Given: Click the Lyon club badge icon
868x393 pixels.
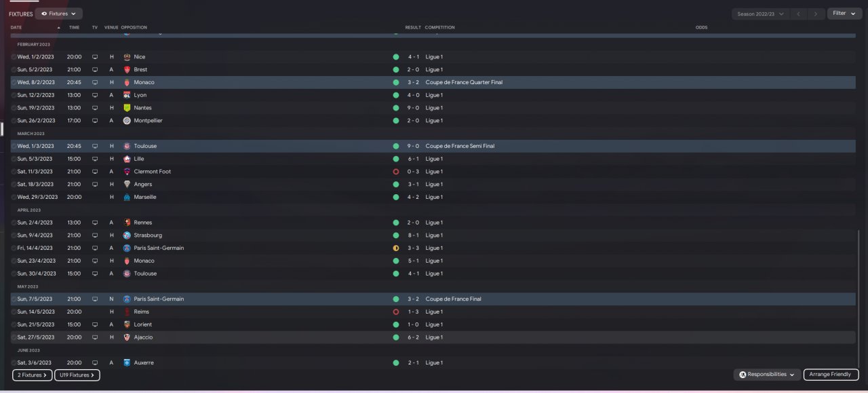Looking at the screenshot, I should [x=127, y=95].
